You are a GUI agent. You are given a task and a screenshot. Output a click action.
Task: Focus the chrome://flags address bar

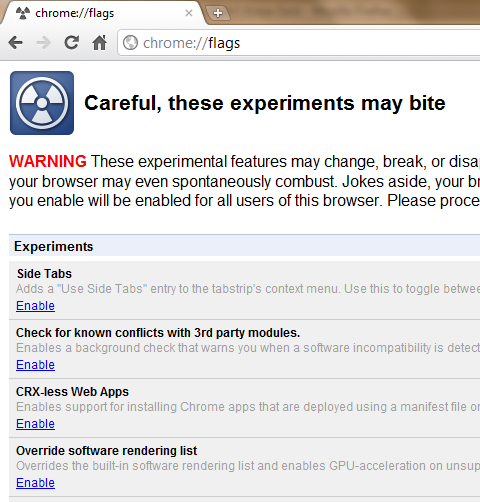(x=299, y=43)
